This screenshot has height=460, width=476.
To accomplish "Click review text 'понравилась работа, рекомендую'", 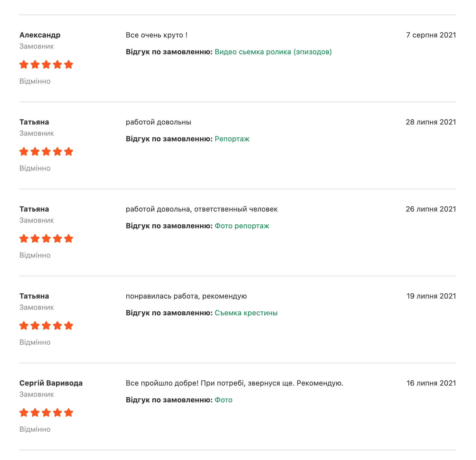I will (x=186, y=296).
